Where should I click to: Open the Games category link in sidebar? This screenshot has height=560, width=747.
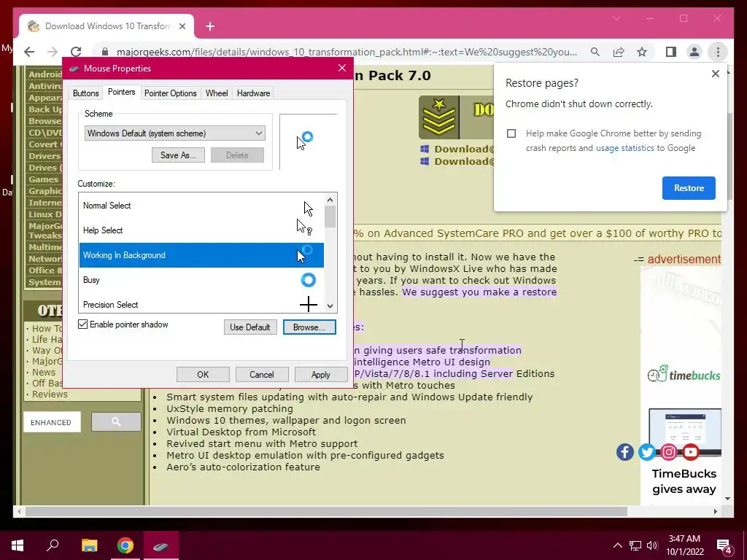(43, 179)
